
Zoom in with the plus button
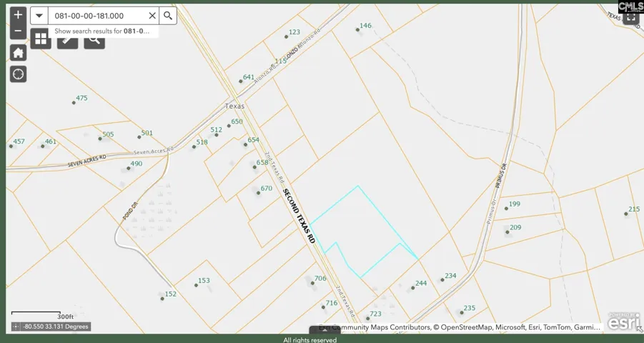18,15
